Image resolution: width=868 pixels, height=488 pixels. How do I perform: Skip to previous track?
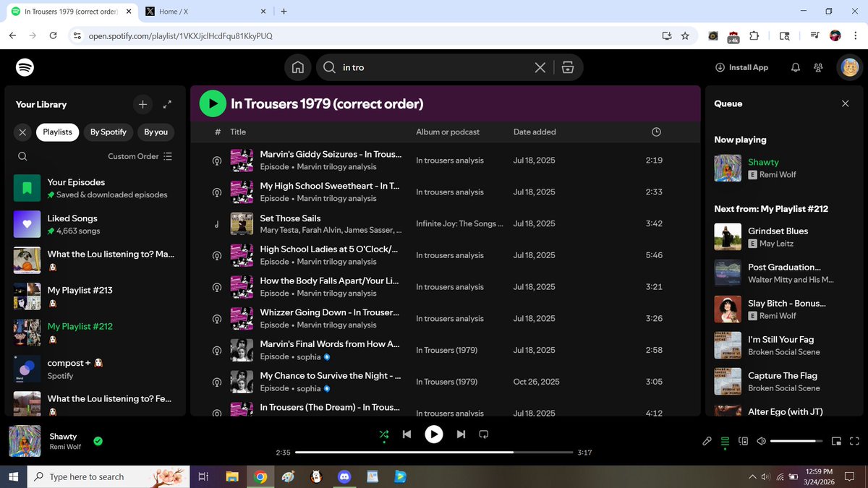coord(407,435)
